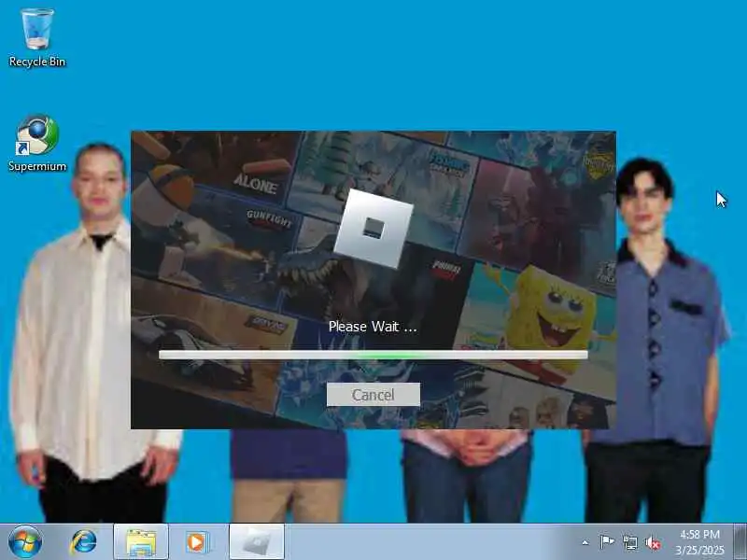Viewport: 747px width, 560px height.
Task: Launch Internet Explorer from taskbar
Action: (x=83, y=542)
